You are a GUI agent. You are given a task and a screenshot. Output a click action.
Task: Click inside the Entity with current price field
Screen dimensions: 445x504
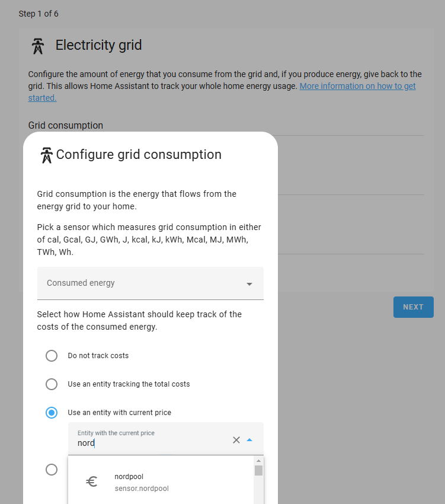[148, 443]
